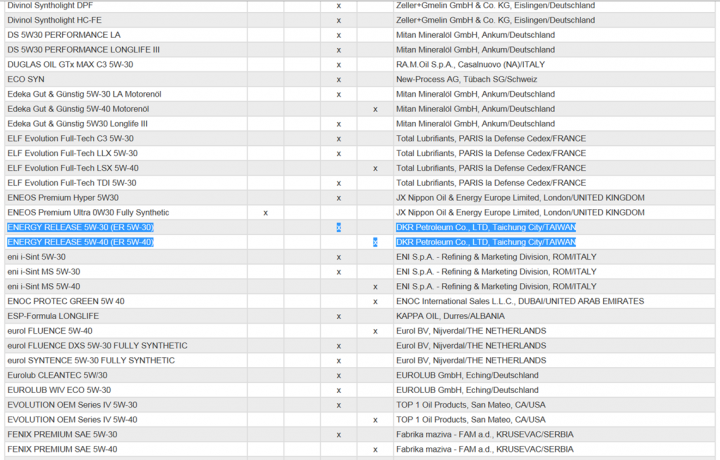Select Eurolub CLEANTEC 5W/30
Viewport: 720px width, 460px height.
point(57,375)
